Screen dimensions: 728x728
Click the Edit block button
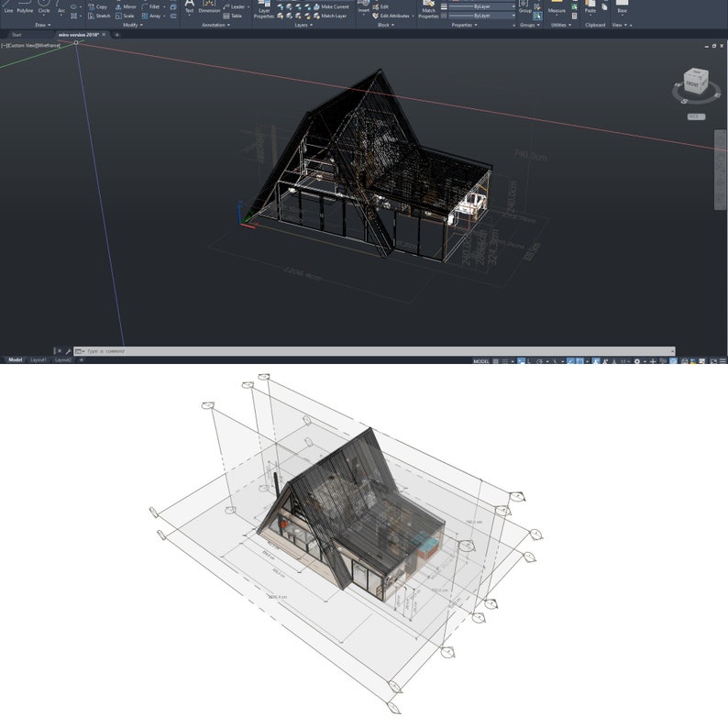(381, 6)
